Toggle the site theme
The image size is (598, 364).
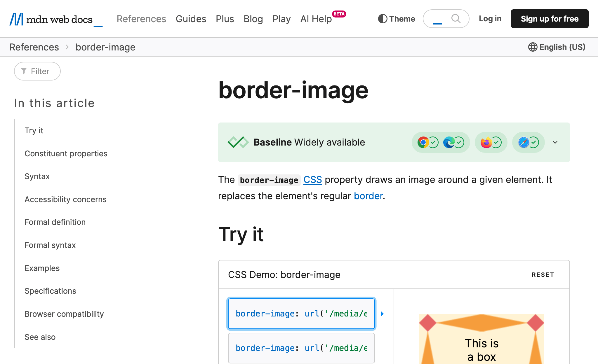[x=396, y=19]
